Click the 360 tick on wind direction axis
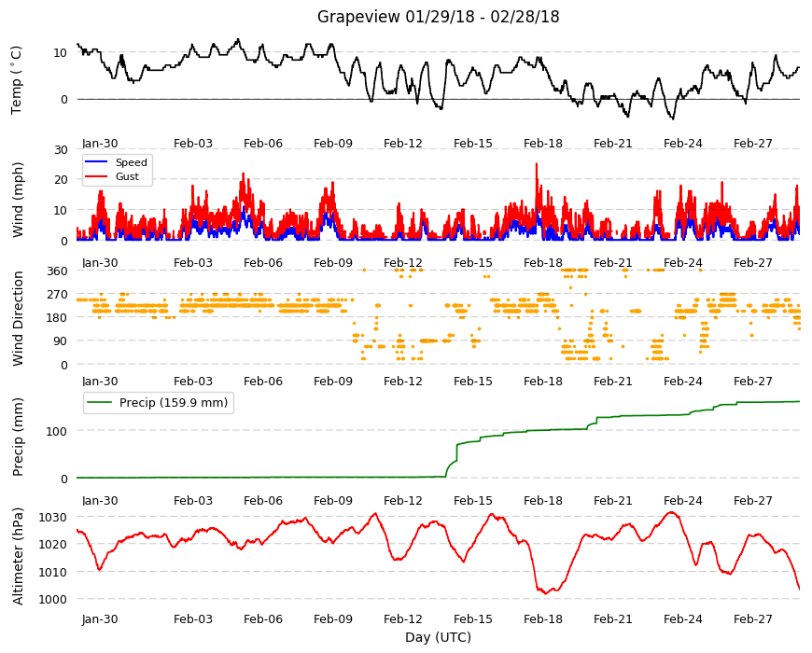 click(x=58, y=271)
